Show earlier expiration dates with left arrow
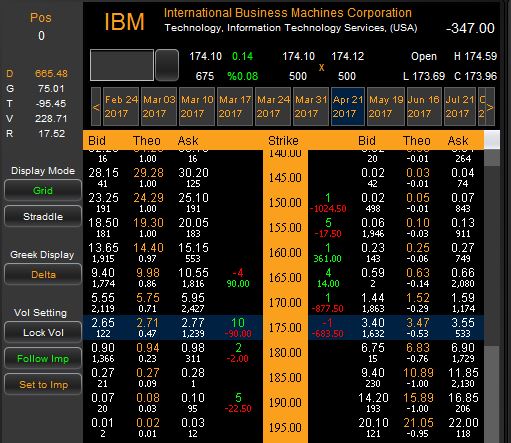 point(96,107)
